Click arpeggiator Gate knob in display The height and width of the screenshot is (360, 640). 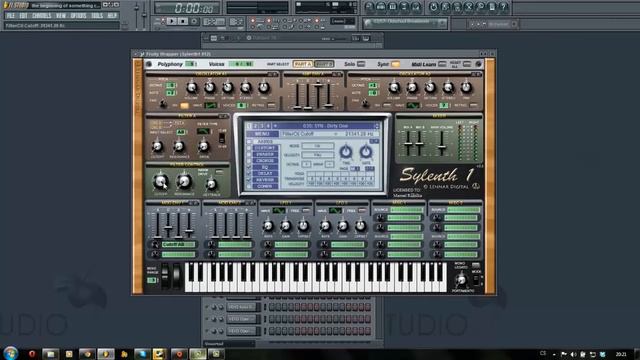[x=366, y=152]
